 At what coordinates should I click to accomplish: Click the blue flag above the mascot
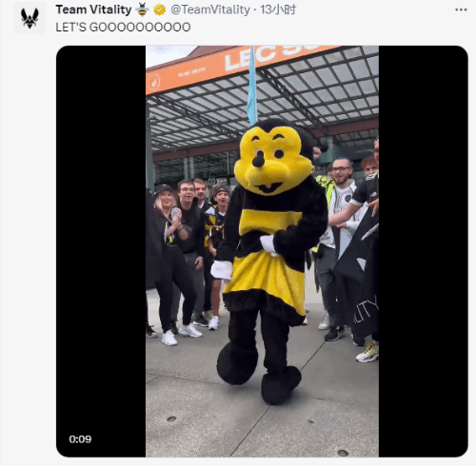click(x=252, y=86)
